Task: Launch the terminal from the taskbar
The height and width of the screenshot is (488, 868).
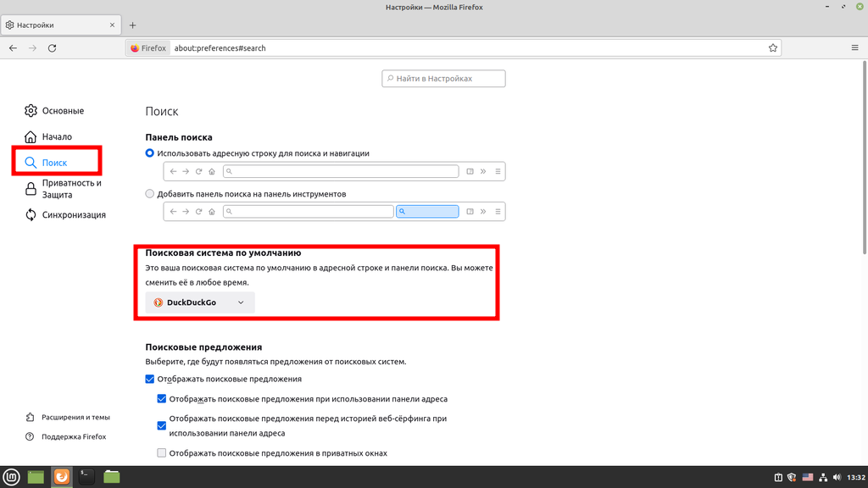Action: pyautogui.click(x=86, y=477)
